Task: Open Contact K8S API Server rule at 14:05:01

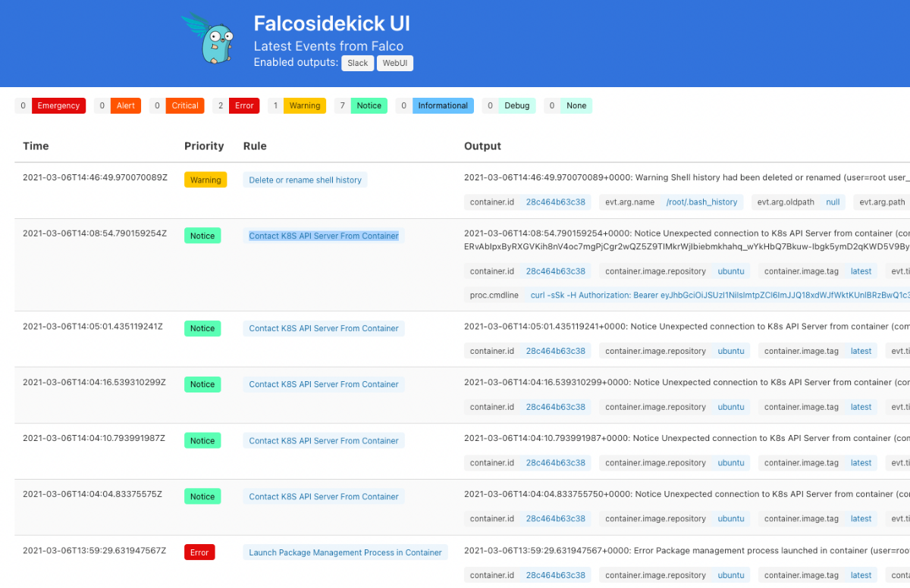Action: click(324, 329)
